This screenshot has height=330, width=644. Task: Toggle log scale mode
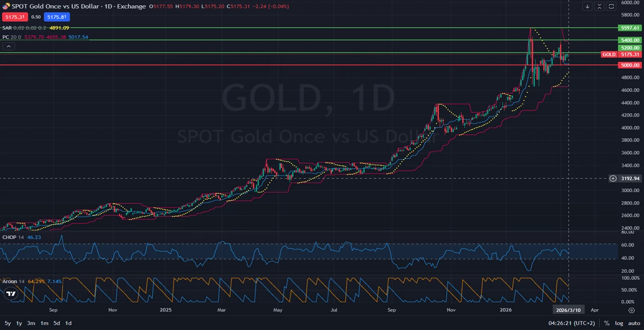[x=619, y=323]
